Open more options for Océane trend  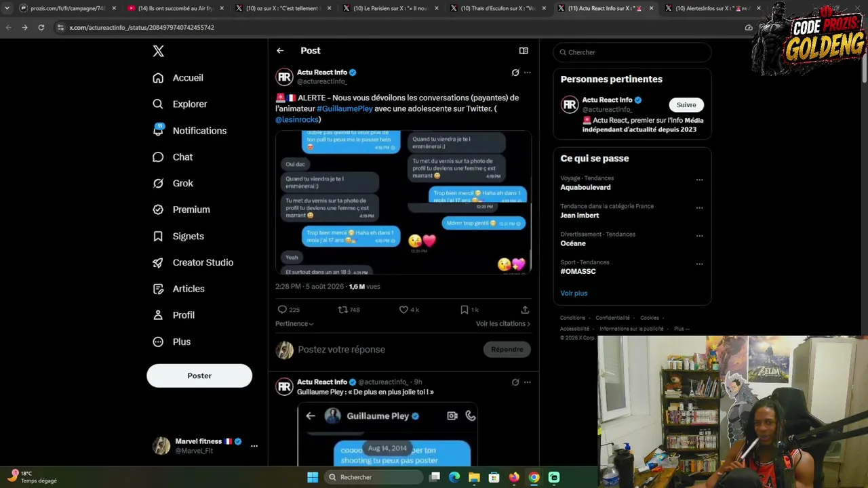[x=699, y=236]
